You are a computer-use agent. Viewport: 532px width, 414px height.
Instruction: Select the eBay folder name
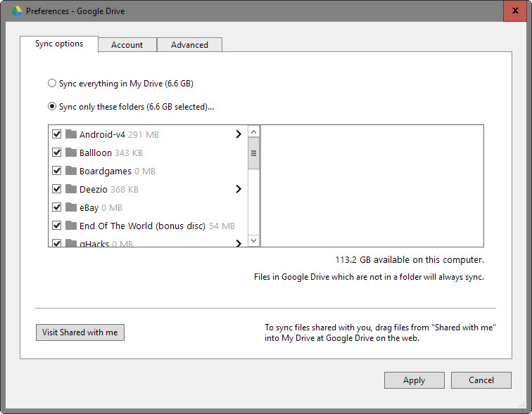pyautogui.click(x=89, y=207)
